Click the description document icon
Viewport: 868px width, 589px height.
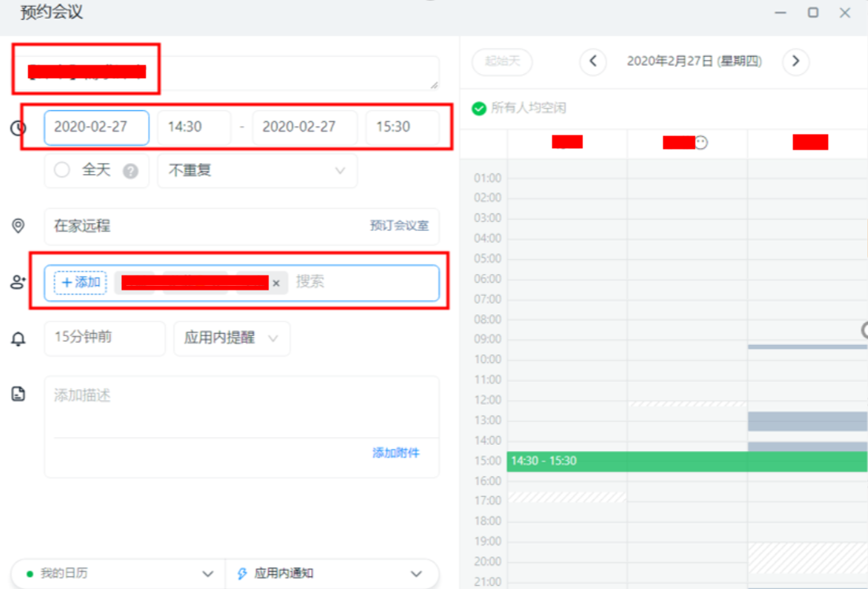[18, 394]
